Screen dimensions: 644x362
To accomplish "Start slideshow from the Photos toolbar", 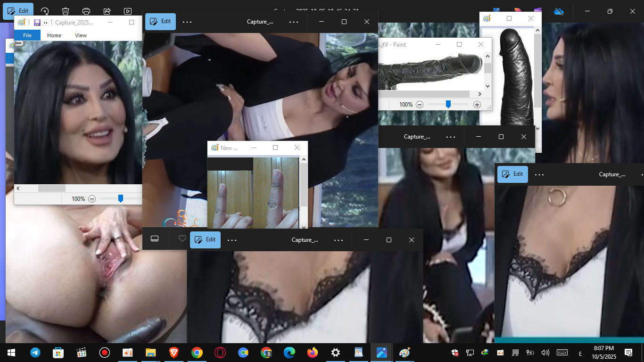I will pos(128,11).
